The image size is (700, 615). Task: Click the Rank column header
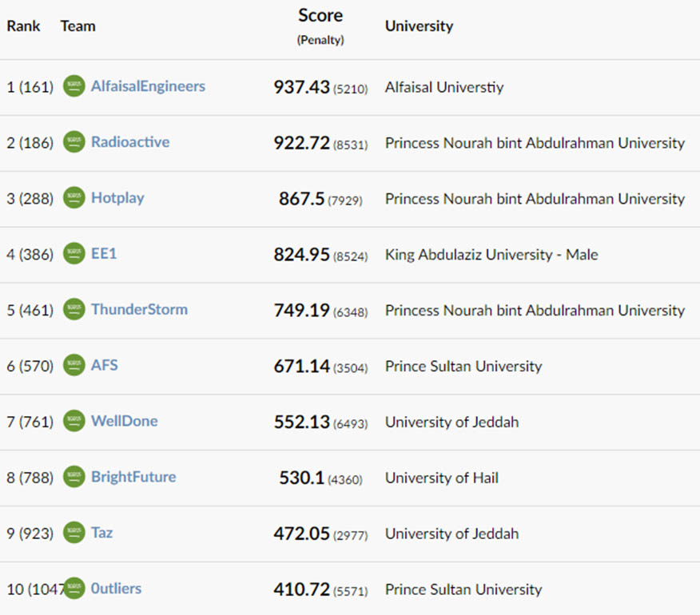23,26
